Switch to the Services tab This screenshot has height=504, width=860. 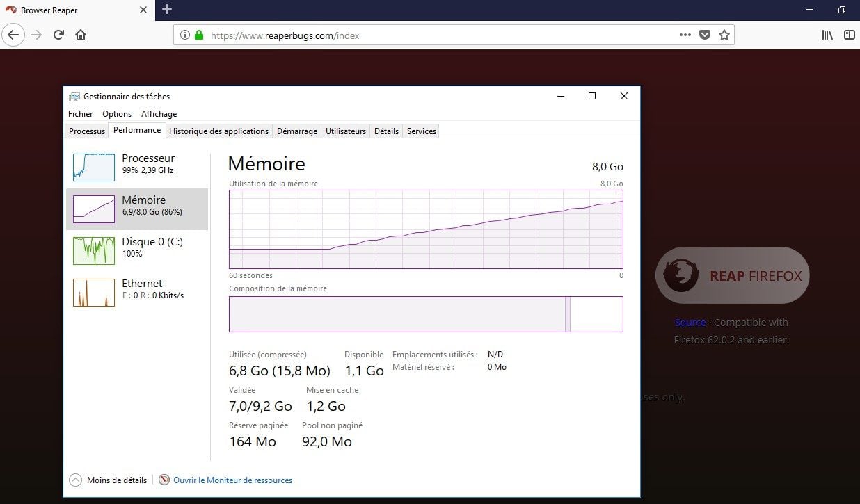coord(422,131)
